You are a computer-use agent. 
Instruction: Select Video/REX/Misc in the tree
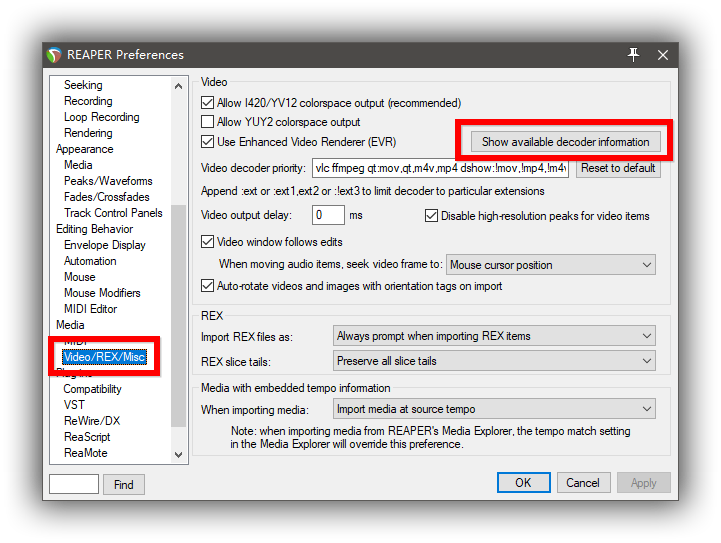pos(104,357)
